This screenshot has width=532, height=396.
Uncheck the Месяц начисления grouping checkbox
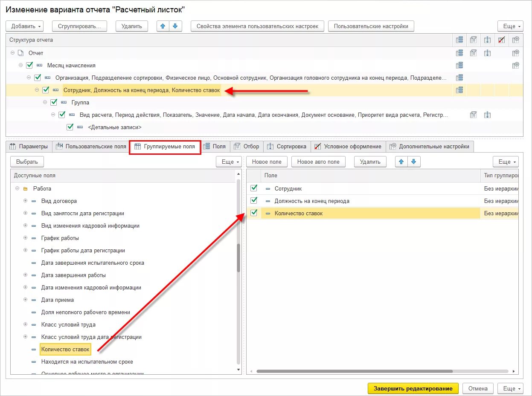point(29,66)
